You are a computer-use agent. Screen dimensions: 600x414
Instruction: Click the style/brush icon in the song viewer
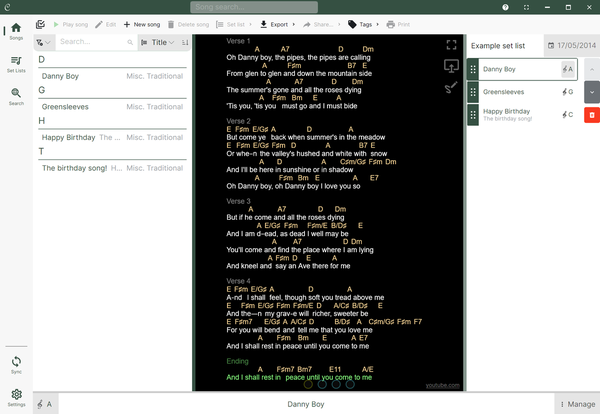[451, 87]
